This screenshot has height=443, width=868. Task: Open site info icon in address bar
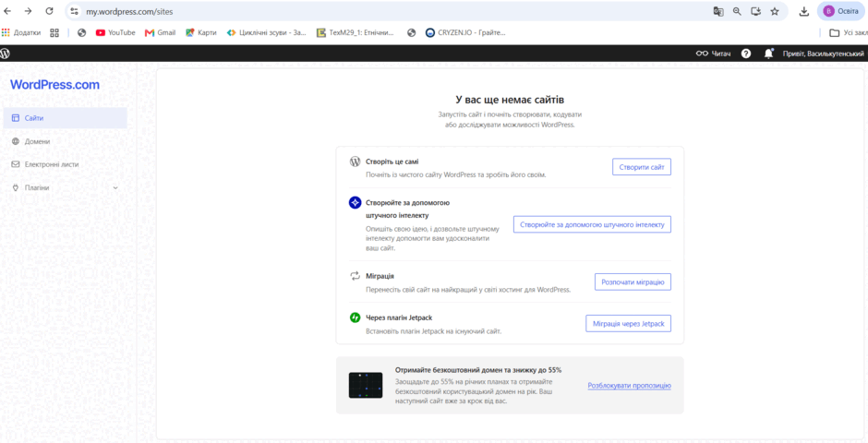pyautogui.click(x=75, y=11)
